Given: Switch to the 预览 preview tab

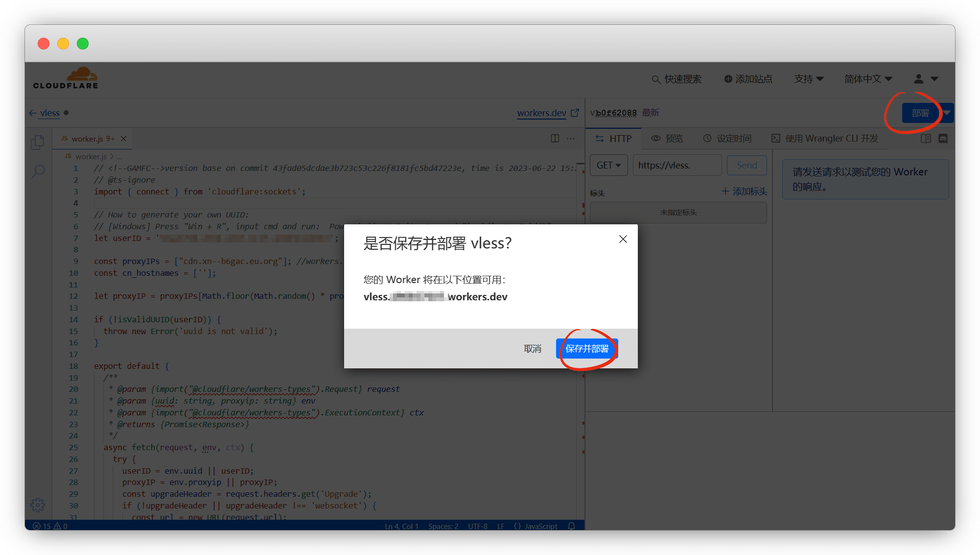Looking at the screenshot, I should (x=667, y=139).
